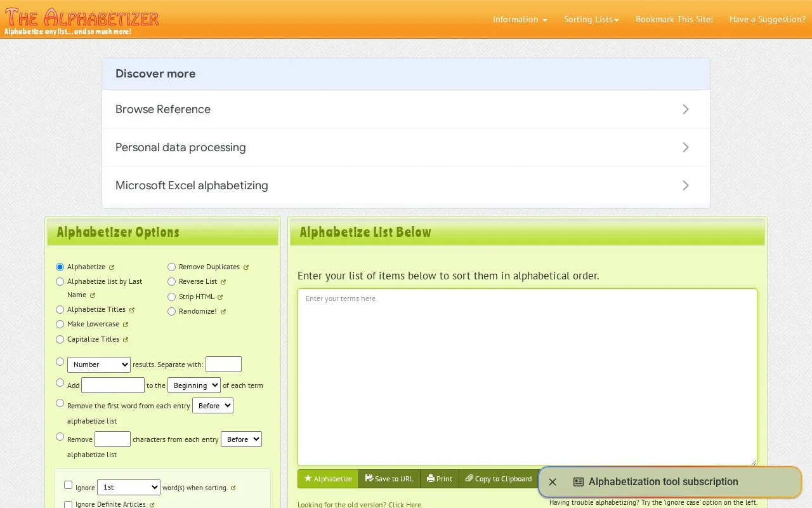Open external link icon next to Alphabetize Titles

tap(132, 310)
